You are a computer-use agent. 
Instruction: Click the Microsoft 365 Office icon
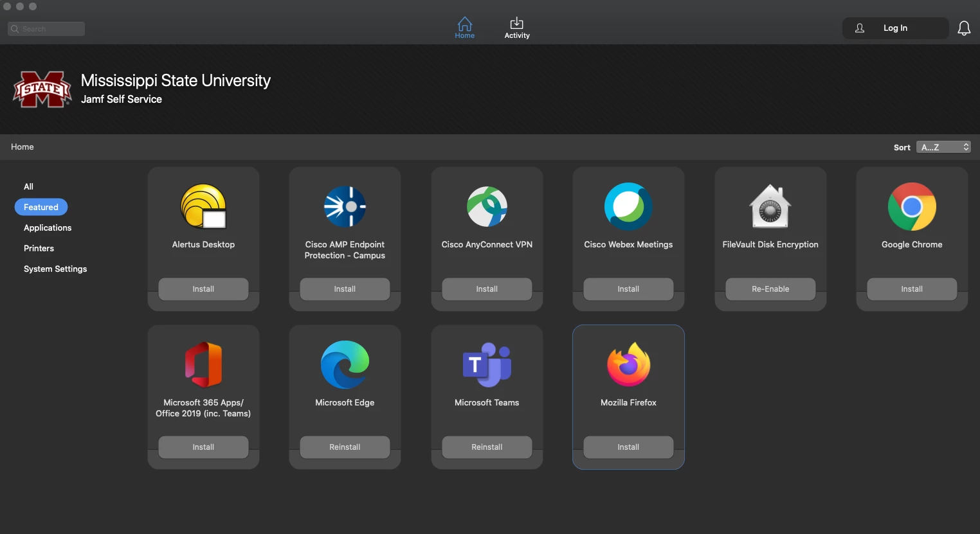(x=203, y=364)
